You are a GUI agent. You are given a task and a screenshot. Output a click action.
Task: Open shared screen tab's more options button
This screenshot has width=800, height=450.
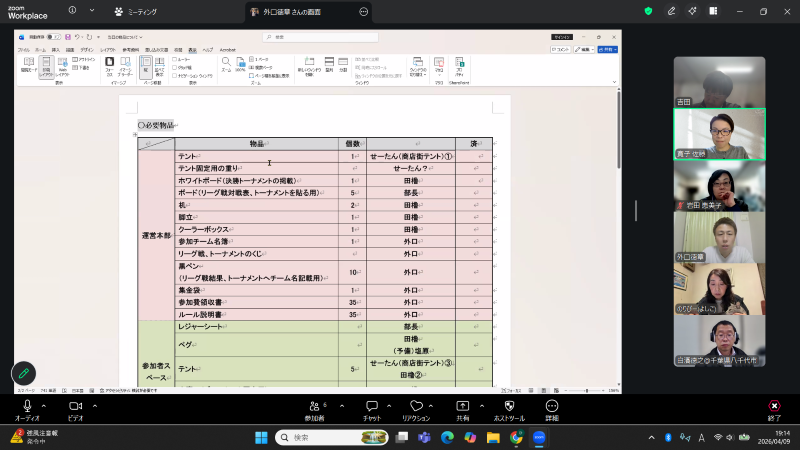[363, 11]
